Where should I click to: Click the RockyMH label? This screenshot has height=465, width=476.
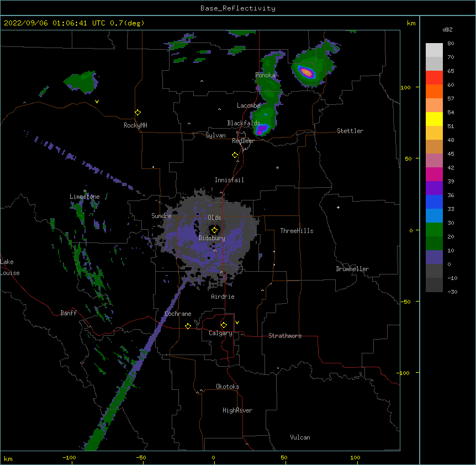(x=135, y=125)
